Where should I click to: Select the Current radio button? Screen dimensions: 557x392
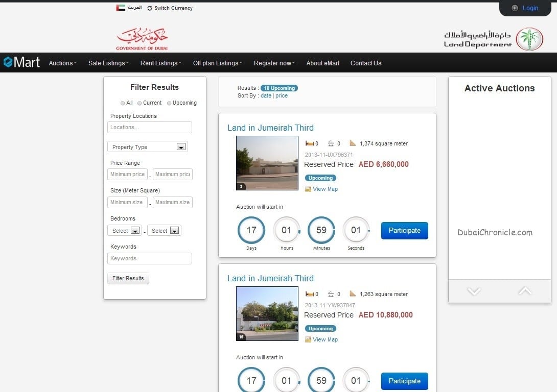pos(140,103)
